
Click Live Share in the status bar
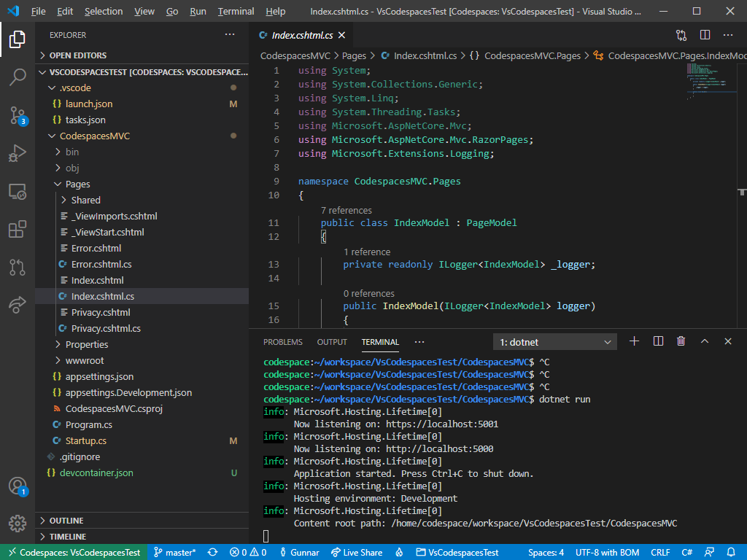pyautogui.click(x=357, y=552)
